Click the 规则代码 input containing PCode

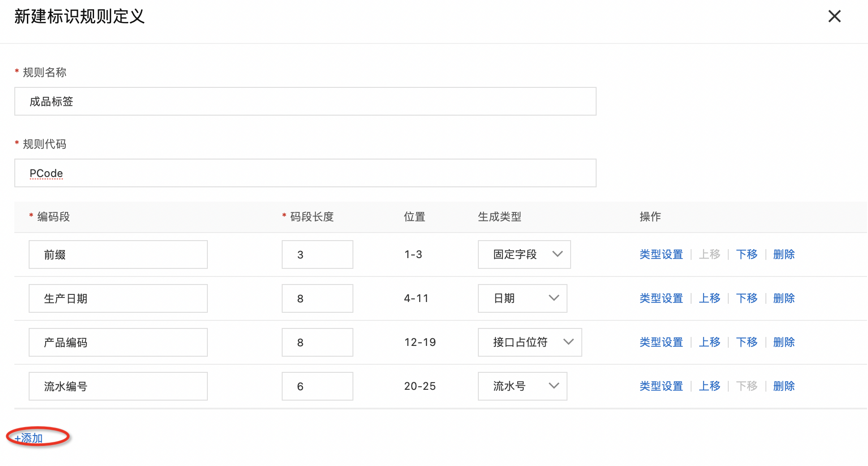tap(305, 173)
